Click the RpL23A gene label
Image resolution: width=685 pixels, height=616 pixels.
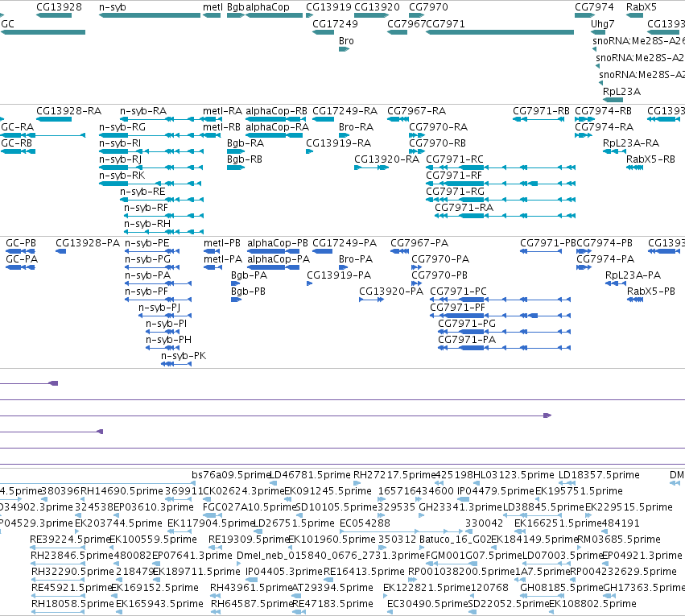click(621, 92)
